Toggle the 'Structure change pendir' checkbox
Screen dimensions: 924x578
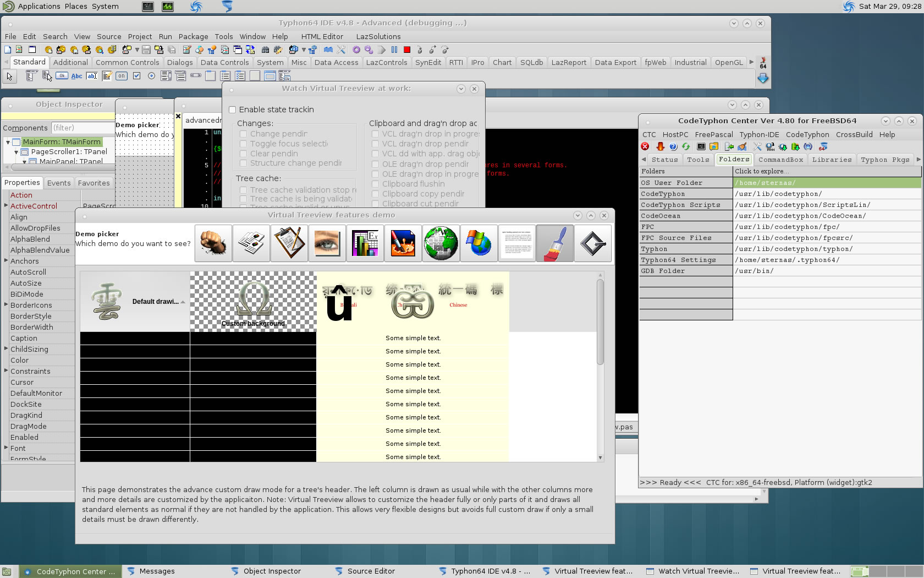243,163
